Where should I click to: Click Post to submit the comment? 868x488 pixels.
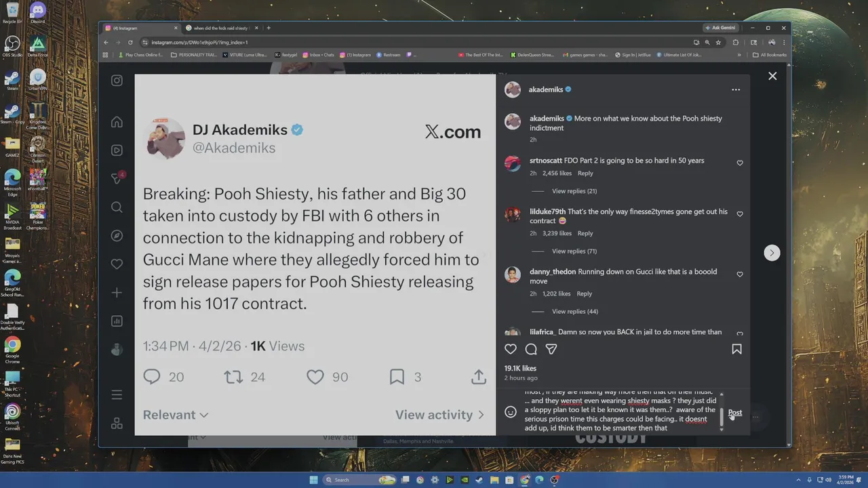click(x=735, y=413)
